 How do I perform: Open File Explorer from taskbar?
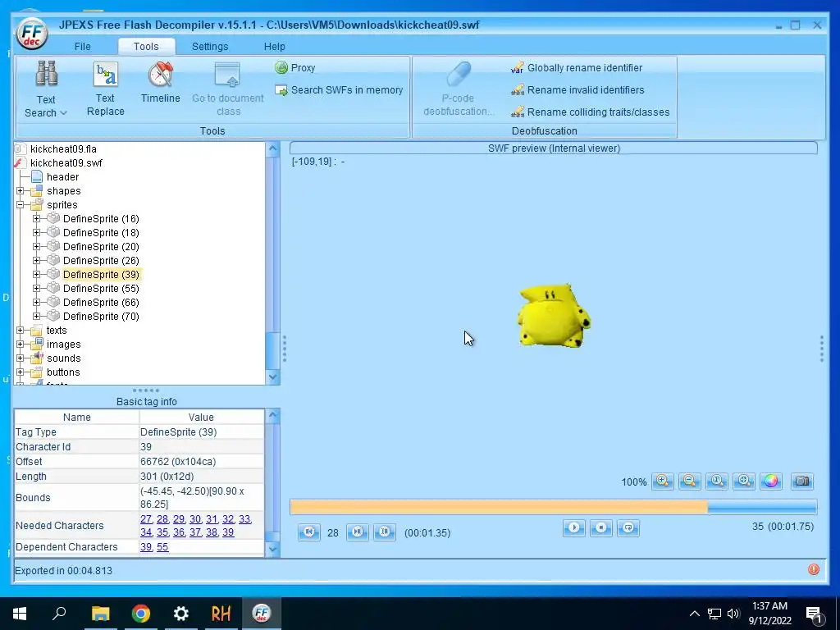pyautogui.click(x=100, y=614)
